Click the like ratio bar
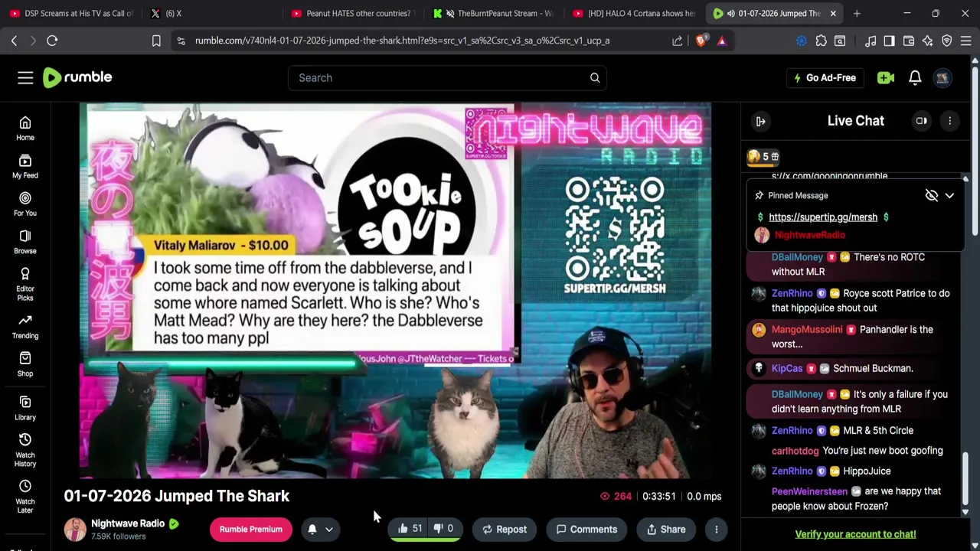 coord(426,540)
